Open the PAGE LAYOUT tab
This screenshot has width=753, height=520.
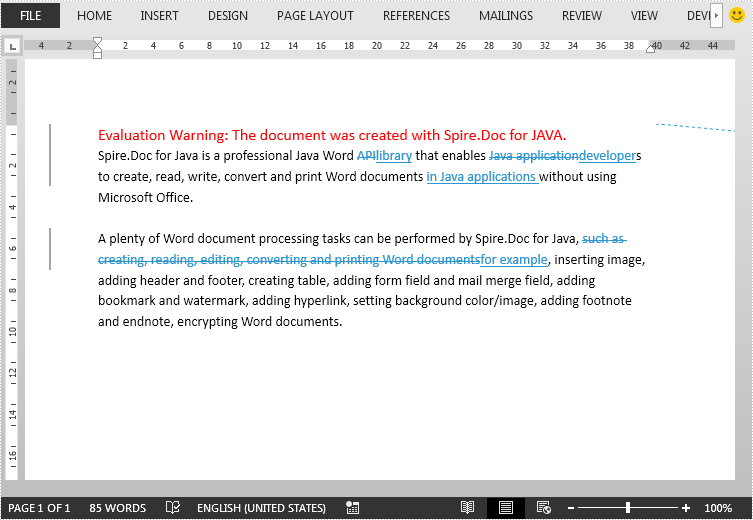[315, 16]
